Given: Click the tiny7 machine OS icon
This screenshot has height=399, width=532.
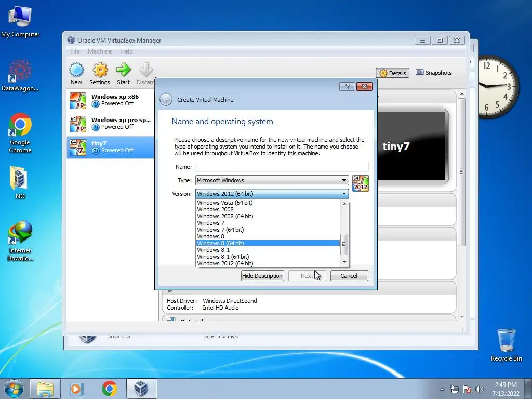Looking at the screenshot, I should coord(78,148).
